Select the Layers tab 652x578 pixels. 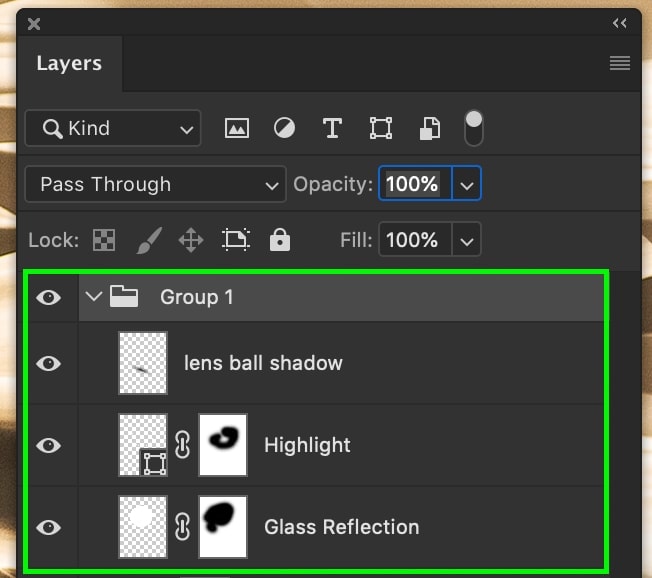point(68,64)
